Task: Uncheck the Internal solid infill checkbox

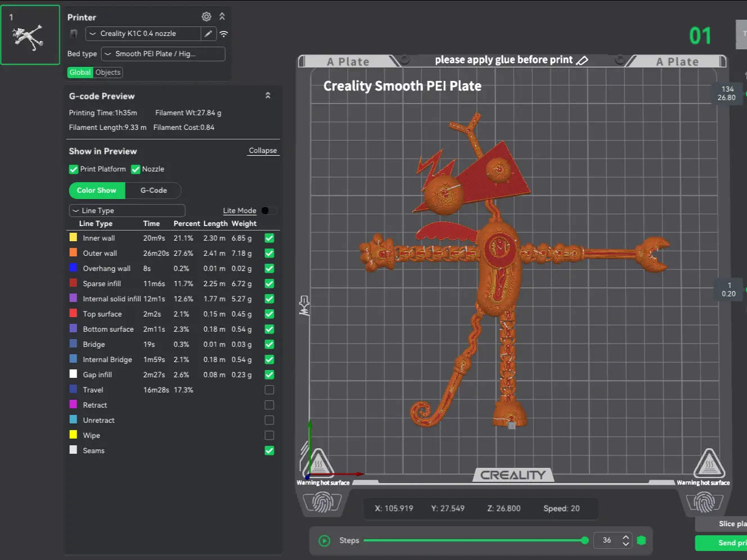Action: (269, 299)
